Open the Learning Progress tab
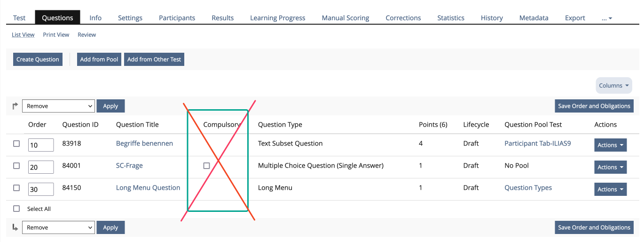This screenshot has width=644, height=242. [x=277, y=18]
